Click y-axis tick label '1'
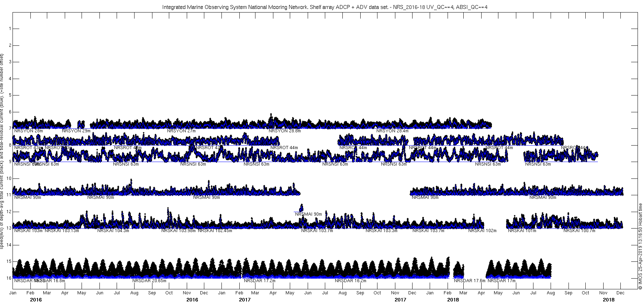 coord(10,29)
